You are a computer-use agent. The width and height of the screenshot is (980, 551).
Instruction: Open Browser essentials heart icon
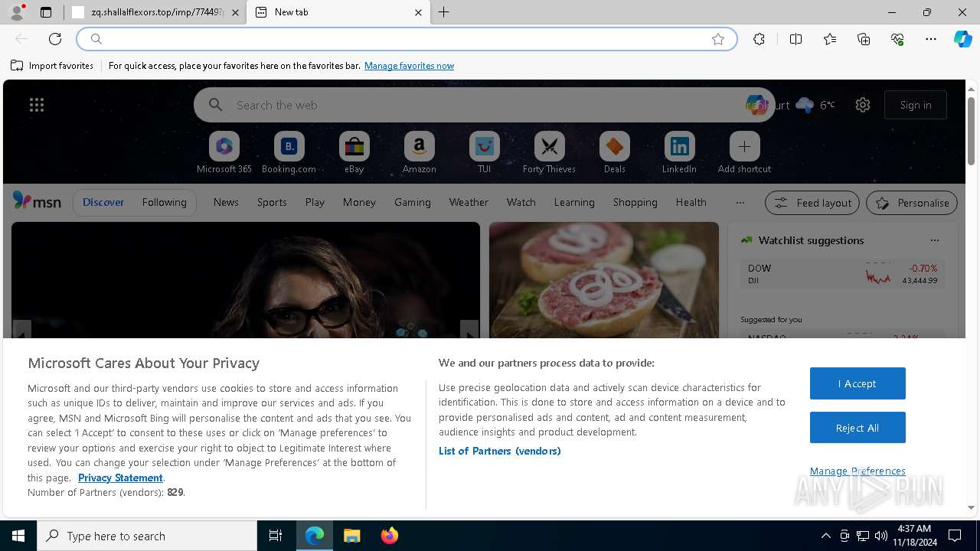tap(897, 39)
